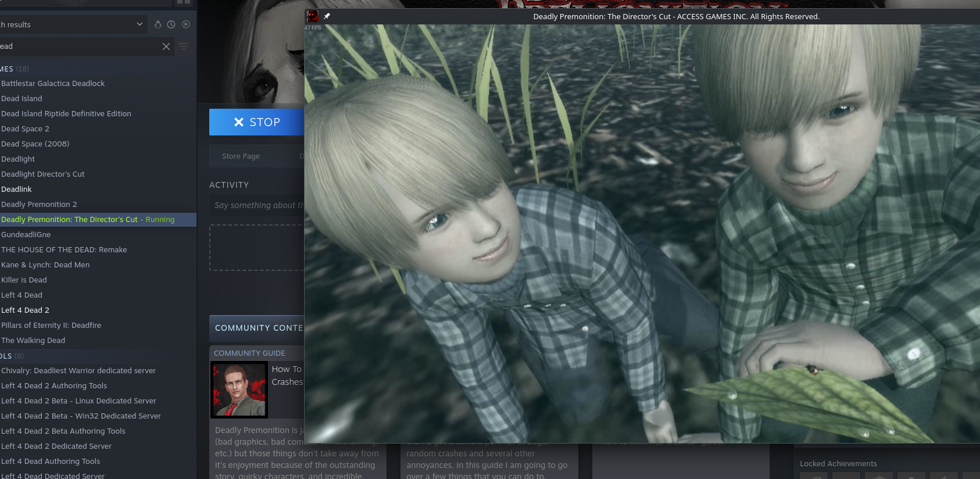Switch library to grid view icon
Viewport: 980px width, 479px height.
click(184, 2)
